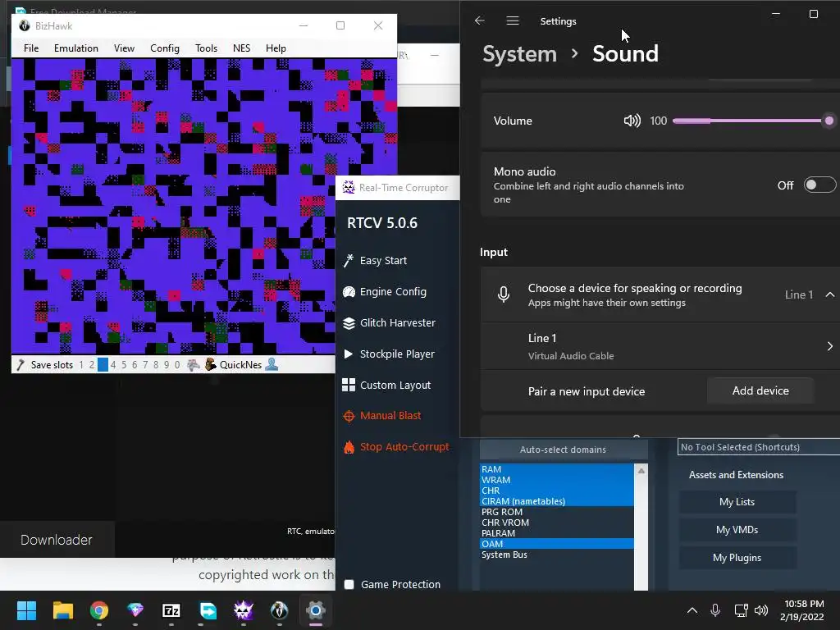Click the microphone icon in system tray
This screenshot has width=840, height=630.
click(x=715, y=610)
